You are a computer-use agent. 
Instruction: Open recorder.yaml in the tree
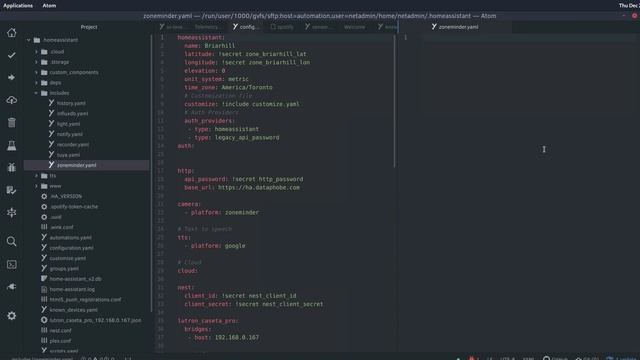click(x=73, y=144)
